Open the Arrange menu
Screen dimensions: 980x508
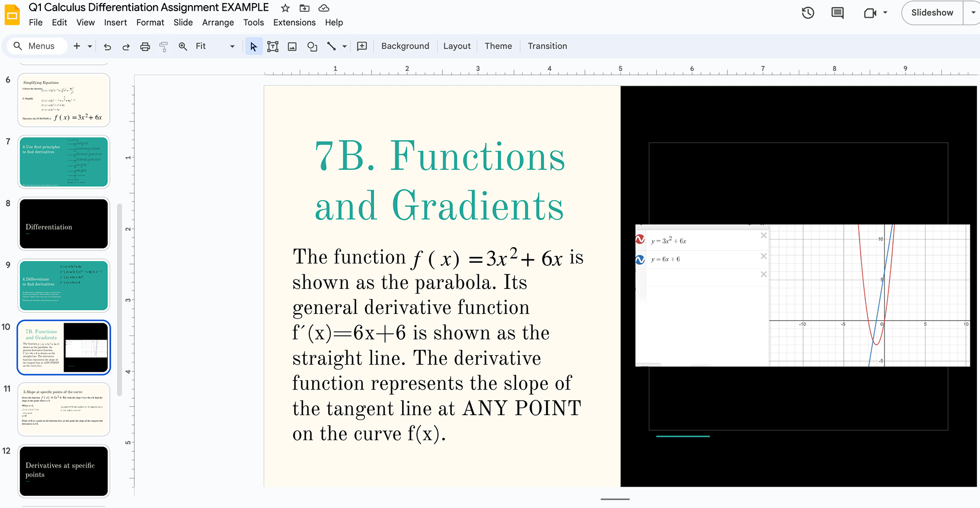click(218, 22)
